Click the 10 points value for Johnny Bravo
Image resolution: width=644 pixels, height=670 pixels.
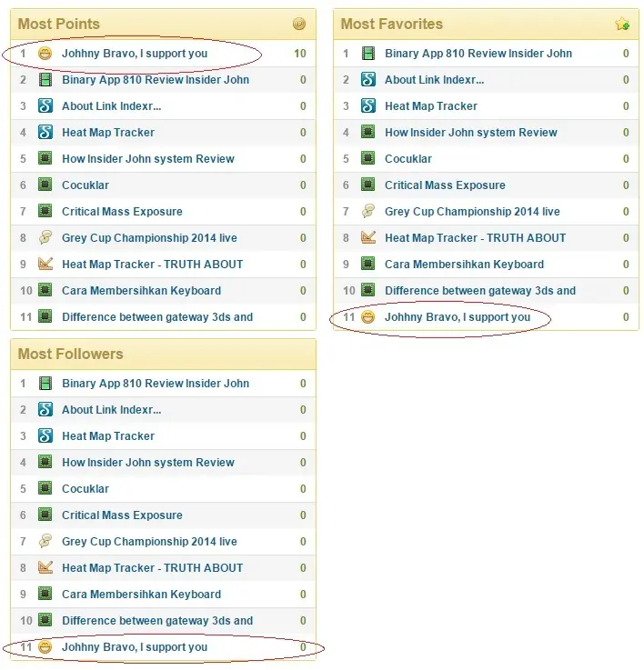300,54
